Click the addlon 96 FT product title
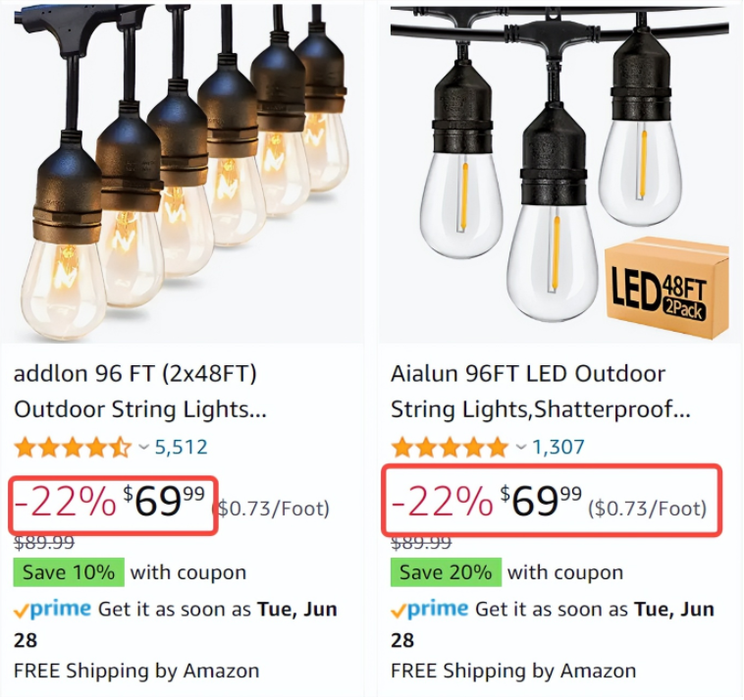Image resolution: width=744 pixels, height=700 pixels. click(x=139, y=391)
